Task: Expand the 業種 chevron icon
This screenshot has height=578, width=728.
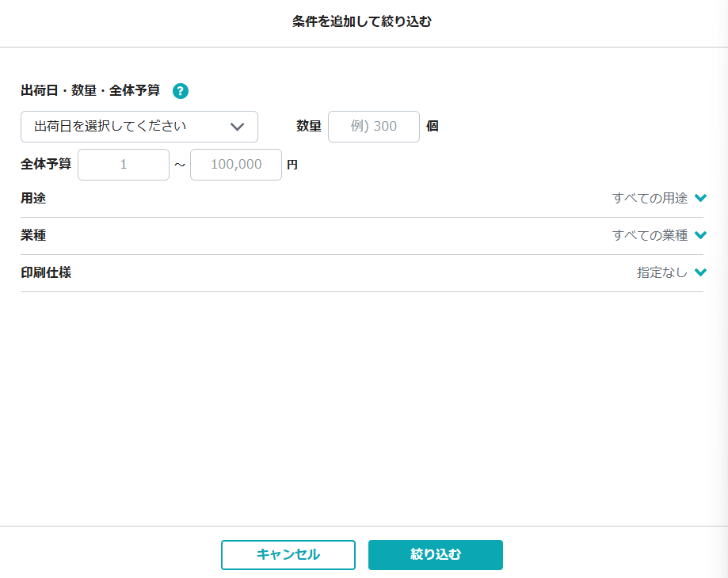Action: point(699,235)
